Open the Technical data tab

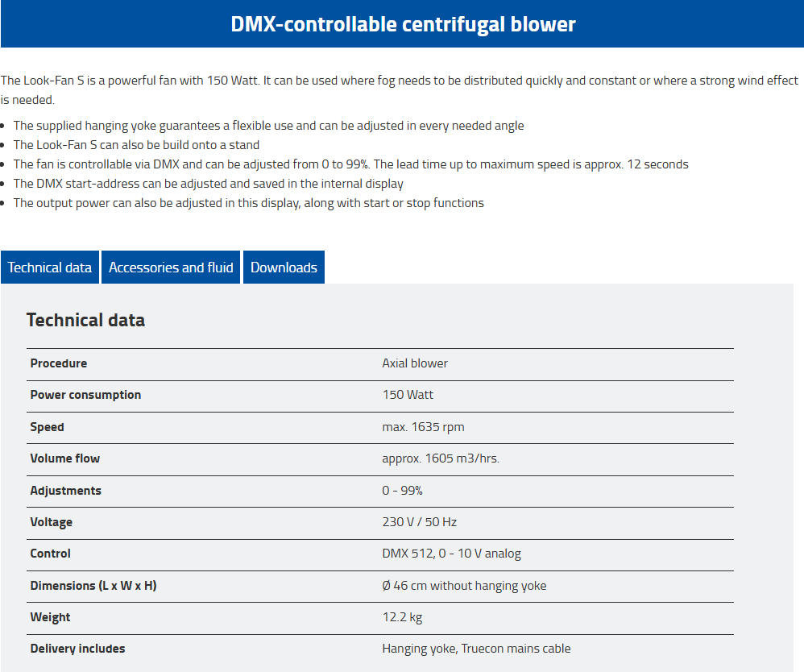tap(50, 268)
